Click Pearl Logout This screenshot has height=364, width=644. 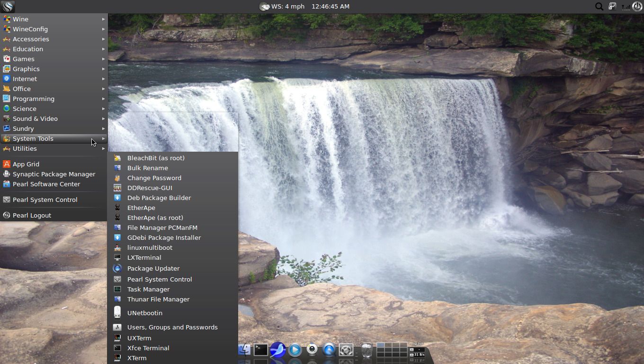tap(32, 215)
